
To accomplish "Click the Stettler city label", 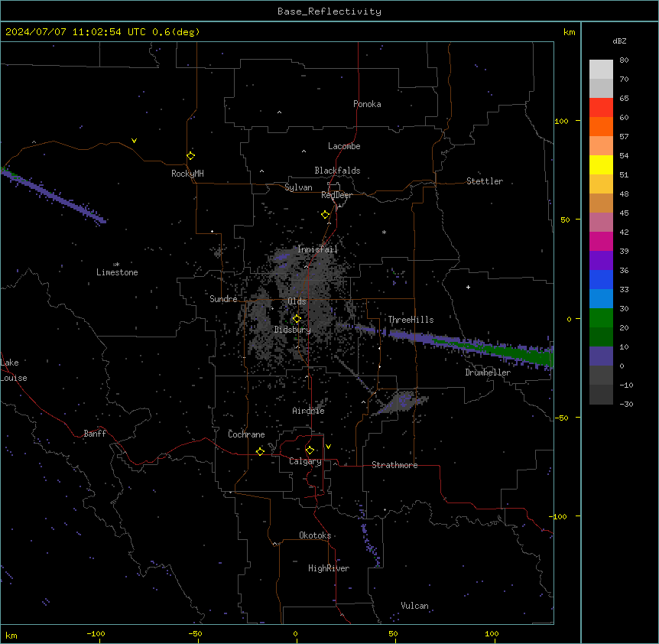I will pos(484,181).
